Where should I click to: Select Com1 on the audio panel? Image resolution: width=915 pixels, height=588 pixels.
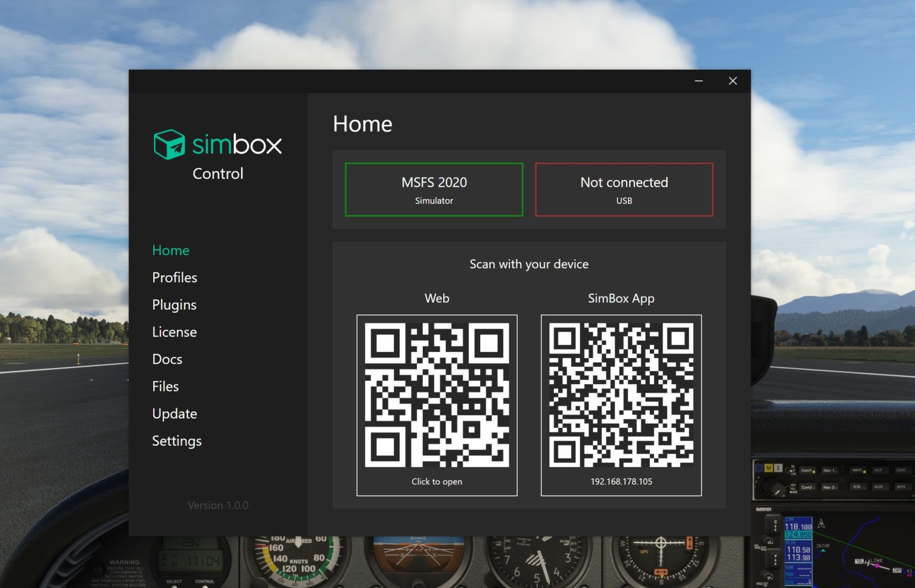(807, 470)
